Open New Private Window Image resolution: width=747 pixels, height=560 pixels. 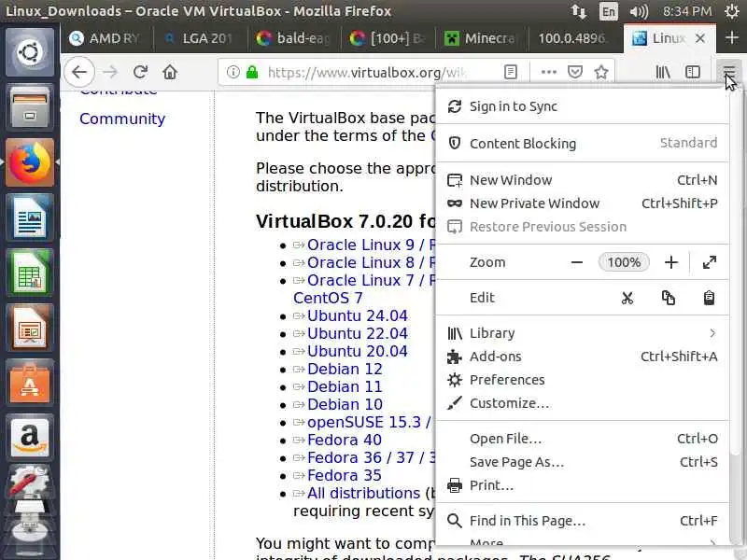(x=582, y=203)
